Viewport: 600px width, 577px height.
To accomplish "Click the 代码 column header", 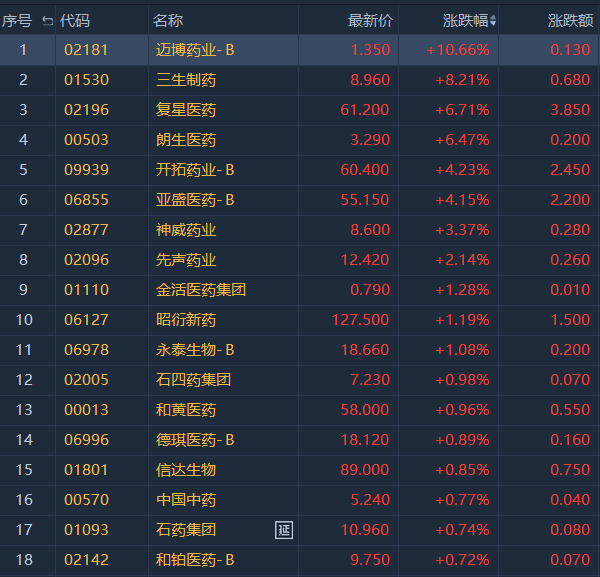I will click(x=75, y=20).
